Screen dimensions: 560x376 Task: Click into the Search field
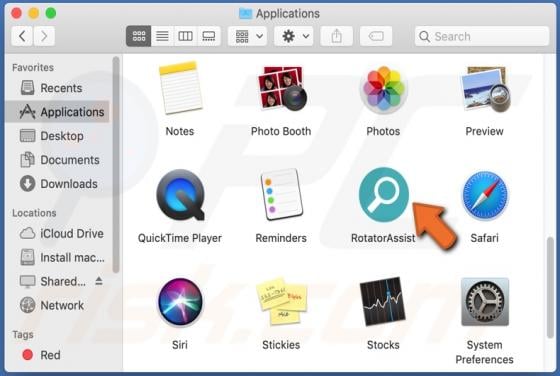pyautogui.click(x=481, y=36)
